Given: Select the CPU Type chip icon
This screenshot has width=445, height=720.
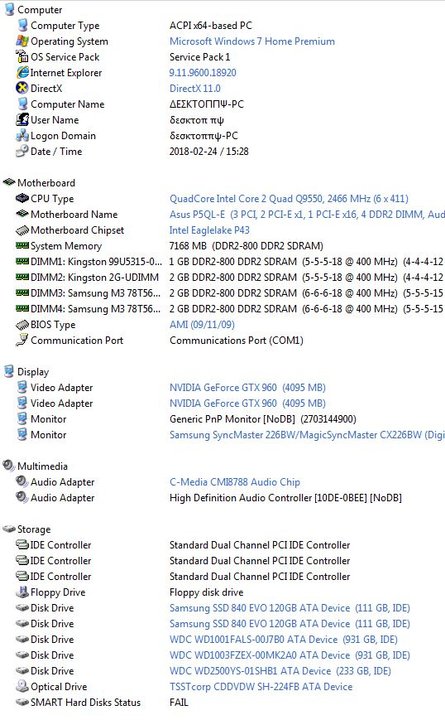Looking at the screenshot, I should [23, 198].
